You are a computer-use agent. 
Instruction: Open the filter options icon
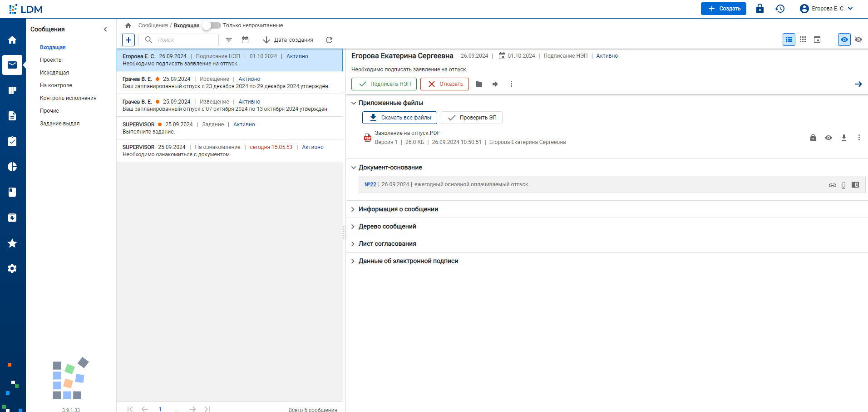point(229,40)
